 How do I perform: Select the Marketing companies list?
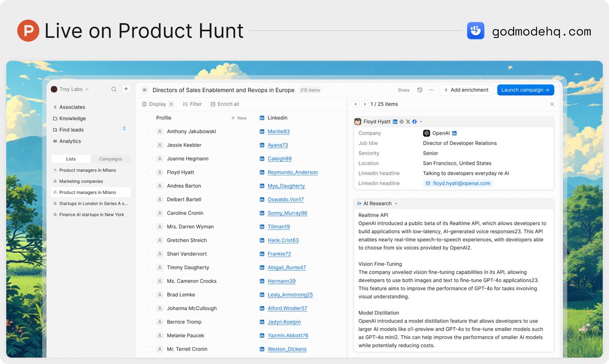(91, 181)
